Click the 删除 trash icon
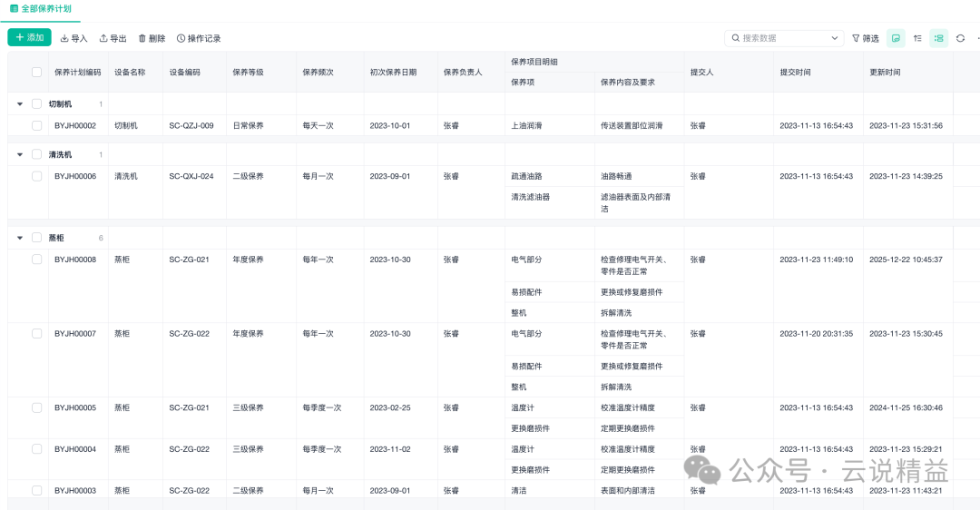 pos(142,38)
